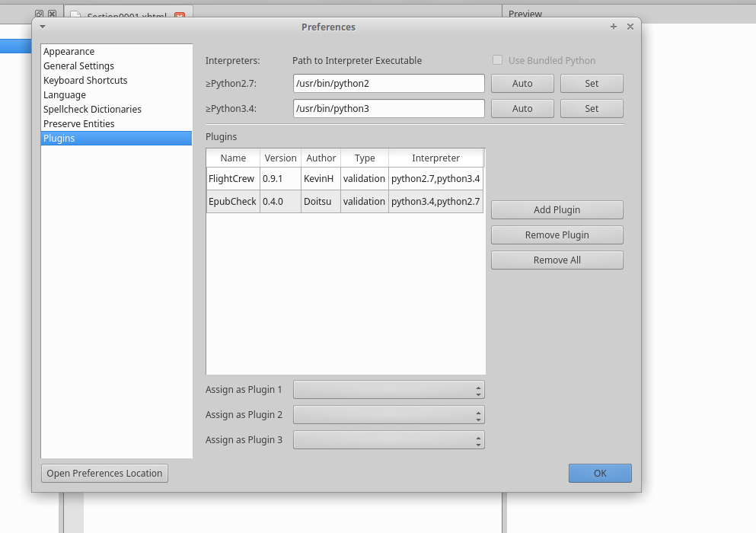Select General Settings category

tap(116, 66)
